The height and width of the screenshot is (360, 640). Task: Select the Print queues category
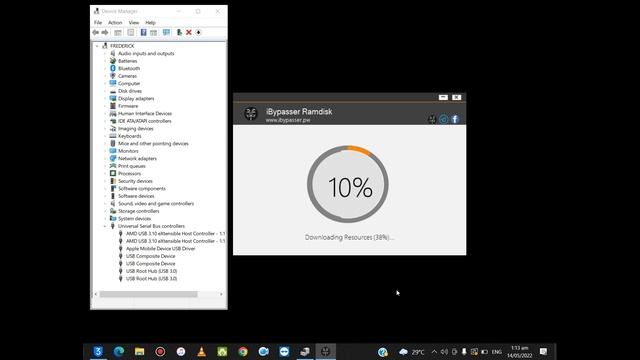131,166
